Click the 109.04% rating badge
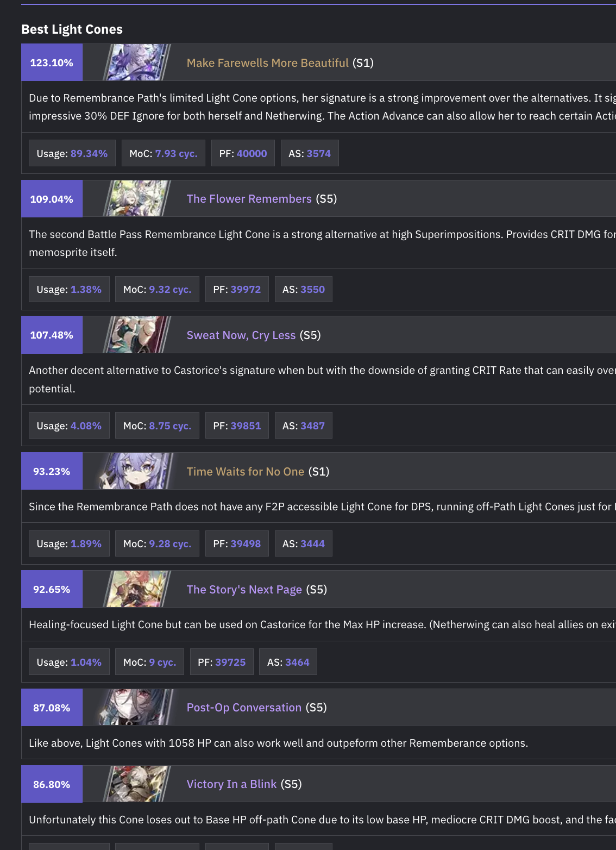This screenshot has width=616, height=850. (52, 199)
